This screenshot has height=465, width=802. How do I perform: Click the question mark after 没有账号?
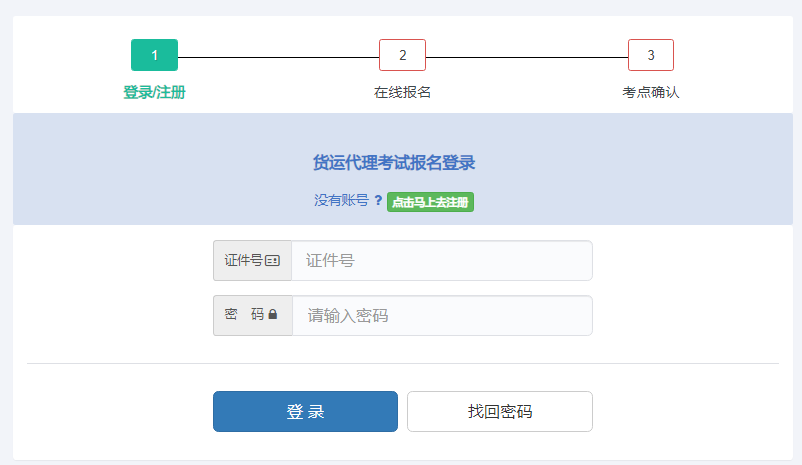coord(378,200)
